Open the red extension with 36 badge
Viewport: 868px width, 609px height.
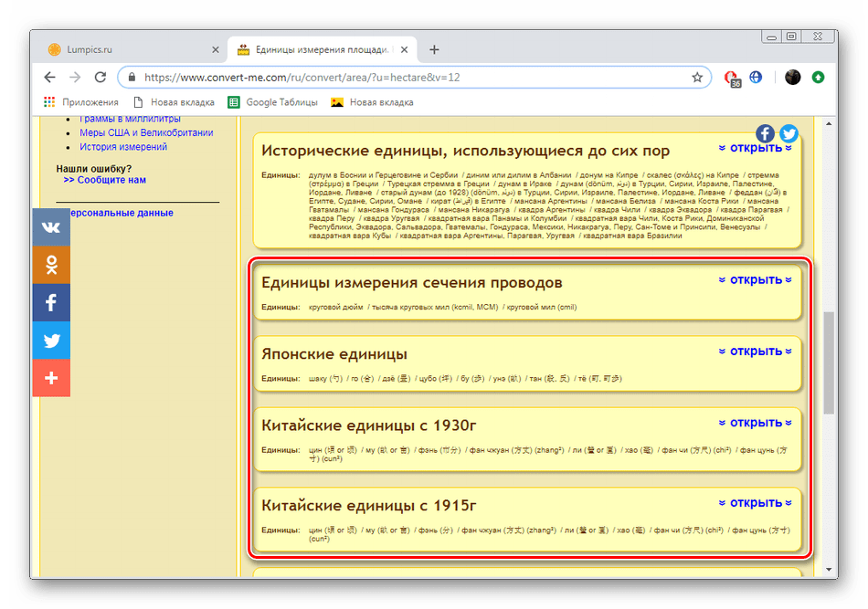coord(732,79)
